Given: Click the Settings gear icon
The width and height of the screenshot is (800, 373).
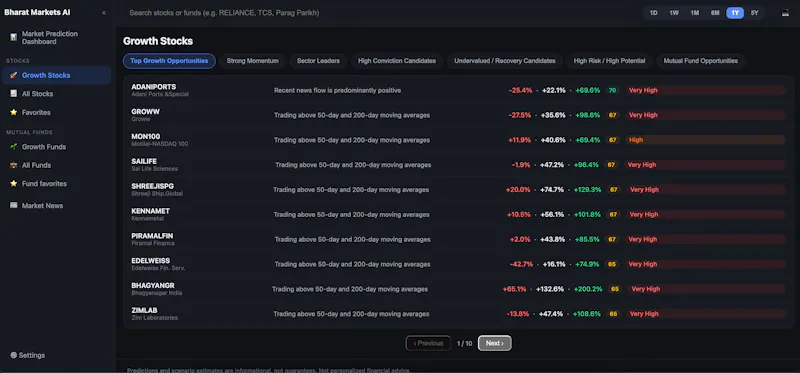Looking at the screenshot, I should (x=14, y=355).
